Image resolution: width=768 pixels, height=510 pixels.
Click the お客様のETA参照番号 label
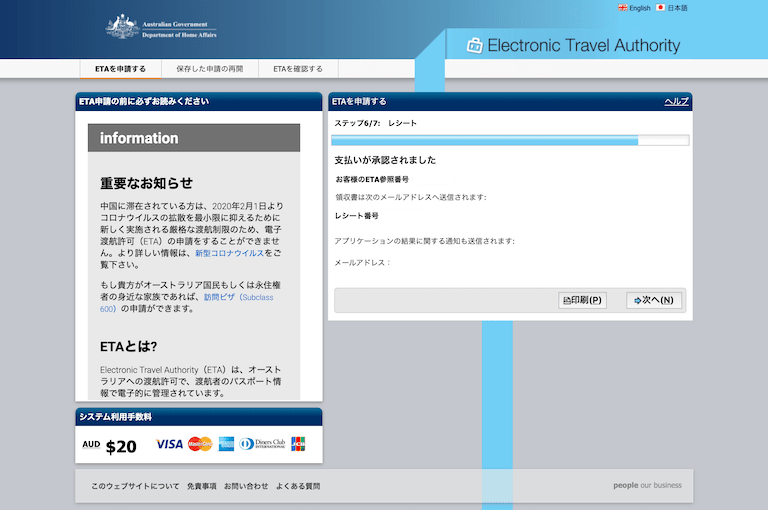tap(372, 179)
